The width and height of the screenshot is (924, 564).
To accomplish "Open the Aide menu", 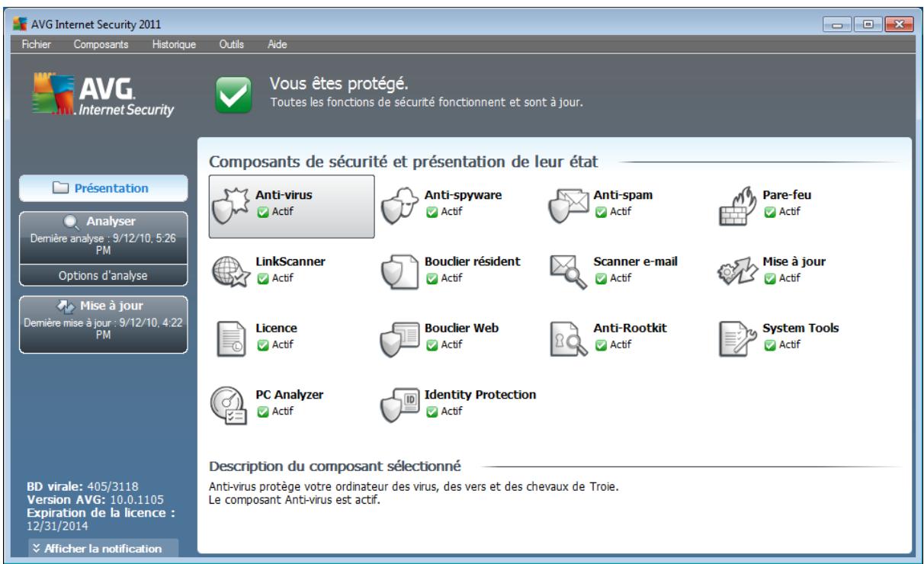I will click(276, 45).
